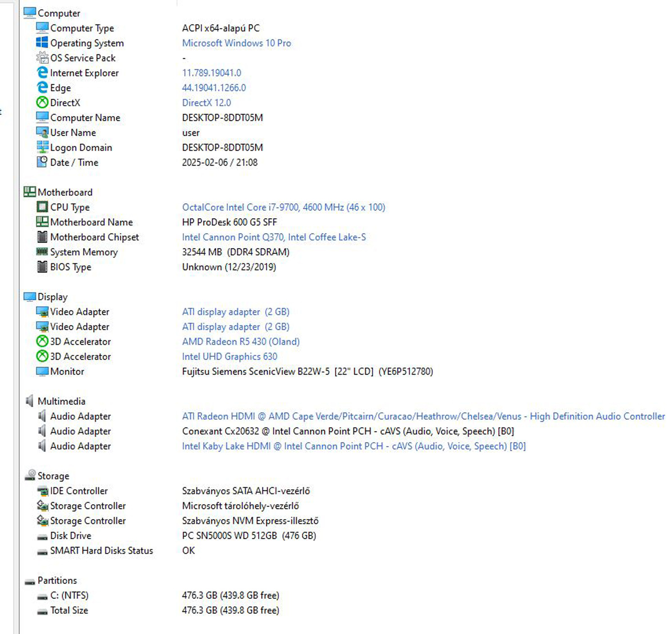
Task: Select the PC SN5000S WD 512GB value
Action: (x=249, y=535)
